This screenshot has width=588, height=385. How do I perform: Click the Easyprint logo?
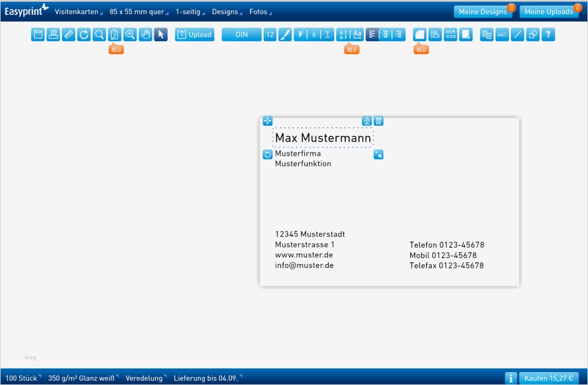pyautogui.click(x=26, y=10)
